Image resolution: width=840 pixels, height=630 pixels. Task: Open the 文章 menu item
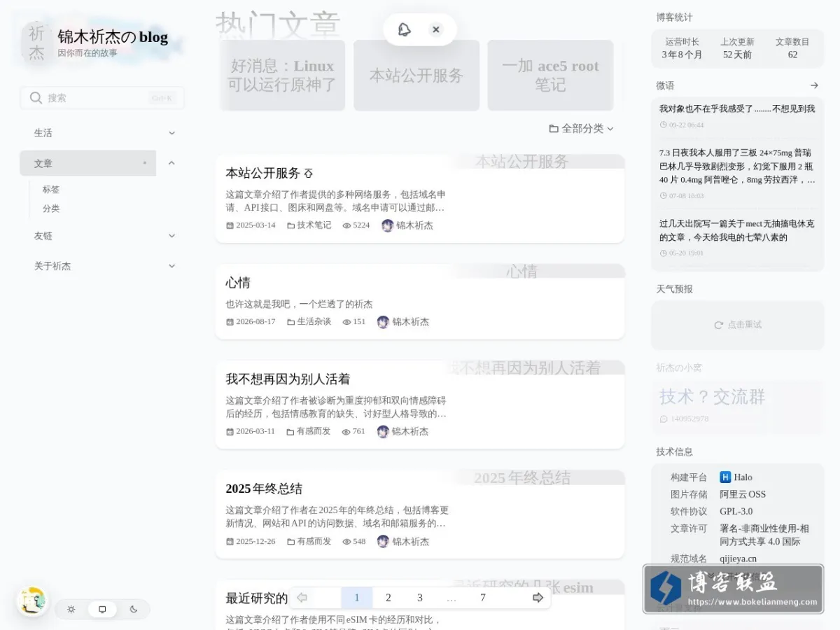[x=87, y=163]
